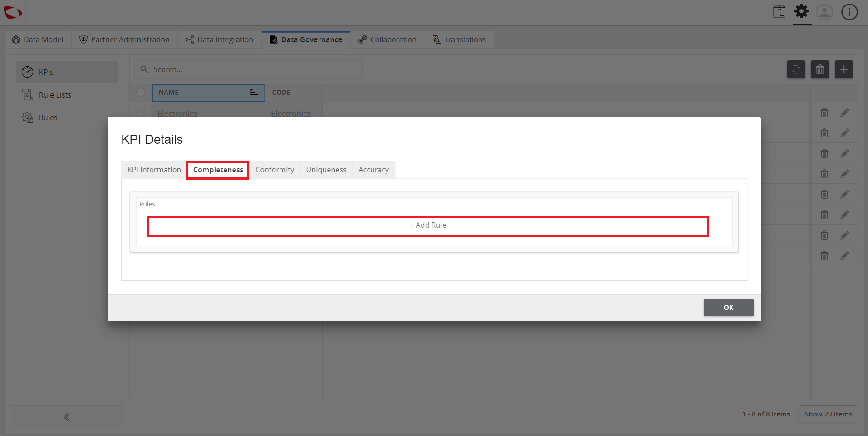Open the Show 20 Items dropdown
Image resolution: width=868 pixels, height=436 pixels.
pos(828,414)
